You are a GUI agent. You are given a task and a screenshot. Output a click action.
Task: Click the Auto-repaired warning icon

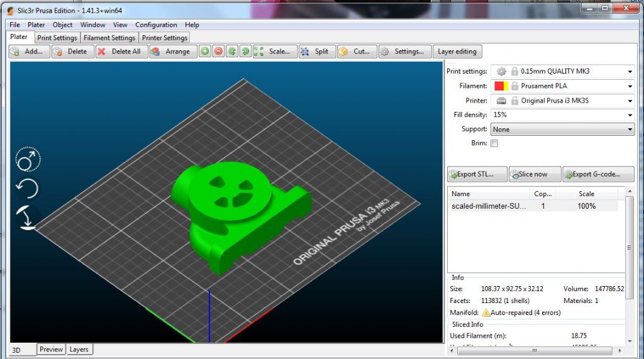pos(486,312)
